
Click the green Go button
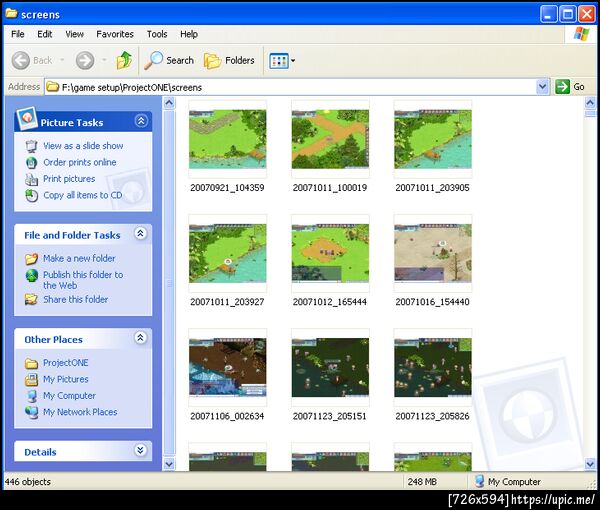coord(570,87)
